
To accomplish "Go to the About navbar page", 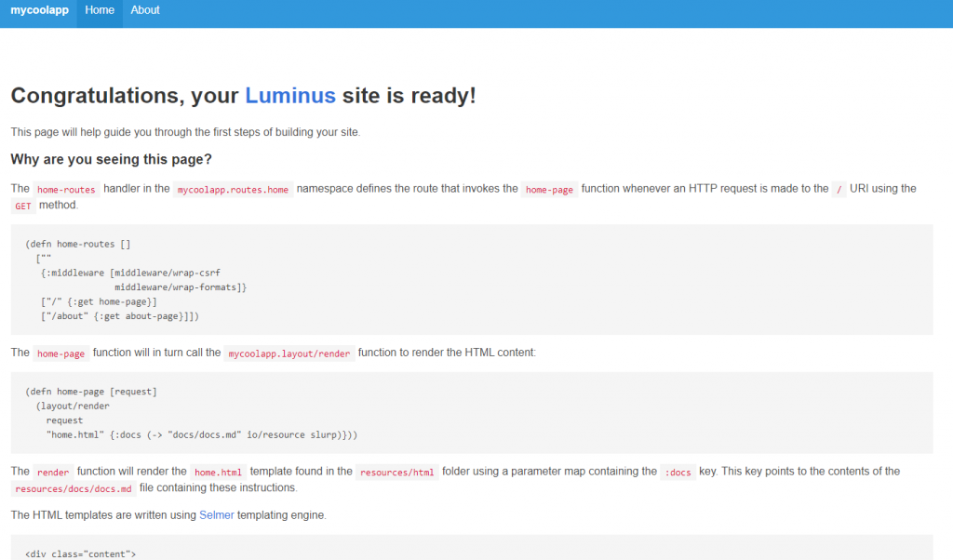I will point(145,10).
